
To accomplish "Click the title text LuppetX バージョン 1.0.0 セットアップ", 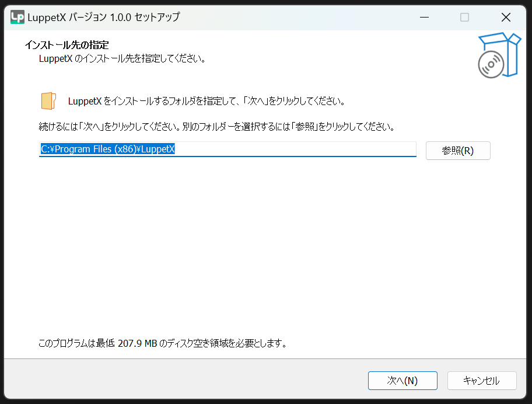I will [104, 18].
